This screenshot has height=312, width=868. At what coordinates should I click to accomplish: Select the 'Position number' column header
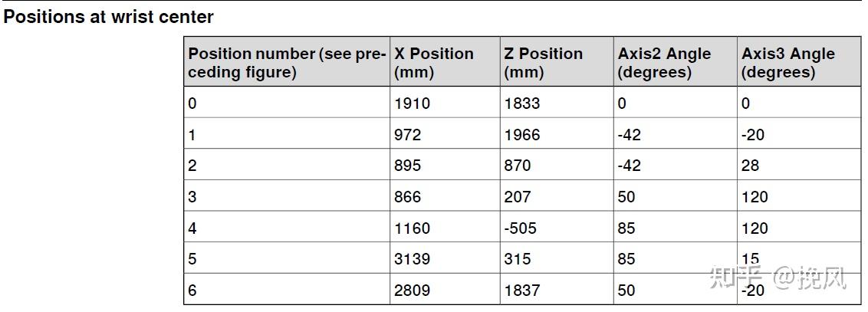(286, 63)
